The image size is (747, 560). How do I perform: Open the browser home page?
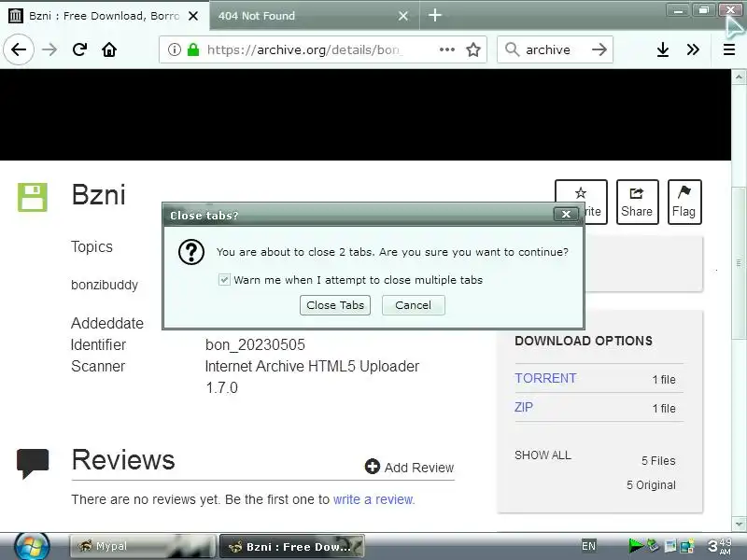click(109, 49)
